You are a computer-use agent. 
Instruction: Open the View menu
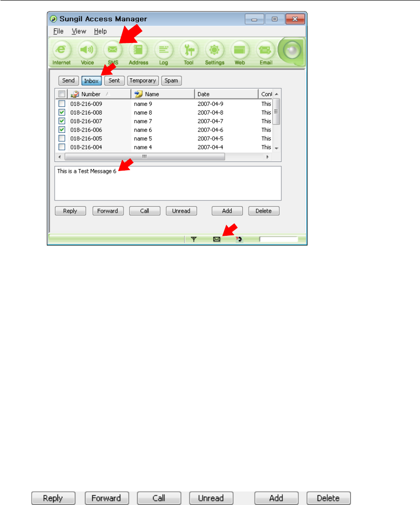79,31
